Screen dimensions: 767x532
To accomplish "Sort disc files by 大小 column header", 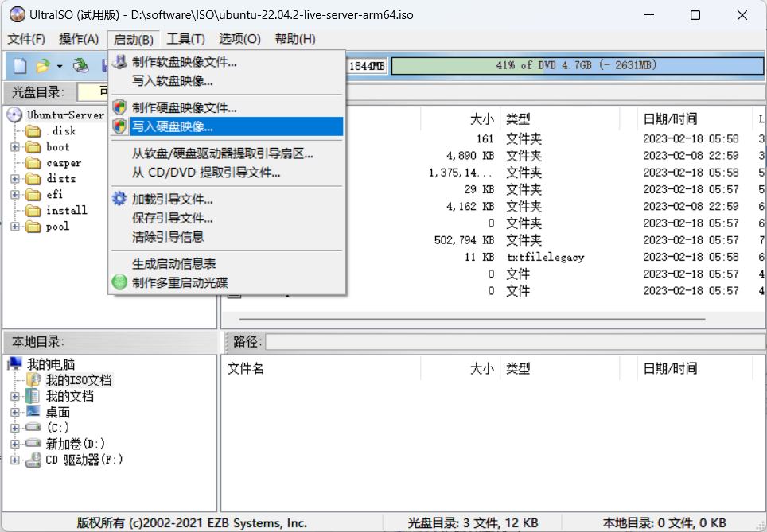I will (x=460, y=118).
